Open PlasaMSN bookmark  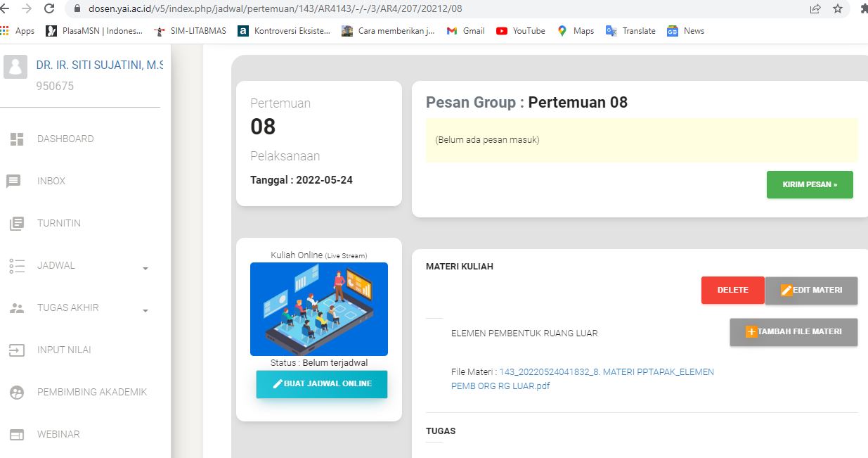(94, 31)
